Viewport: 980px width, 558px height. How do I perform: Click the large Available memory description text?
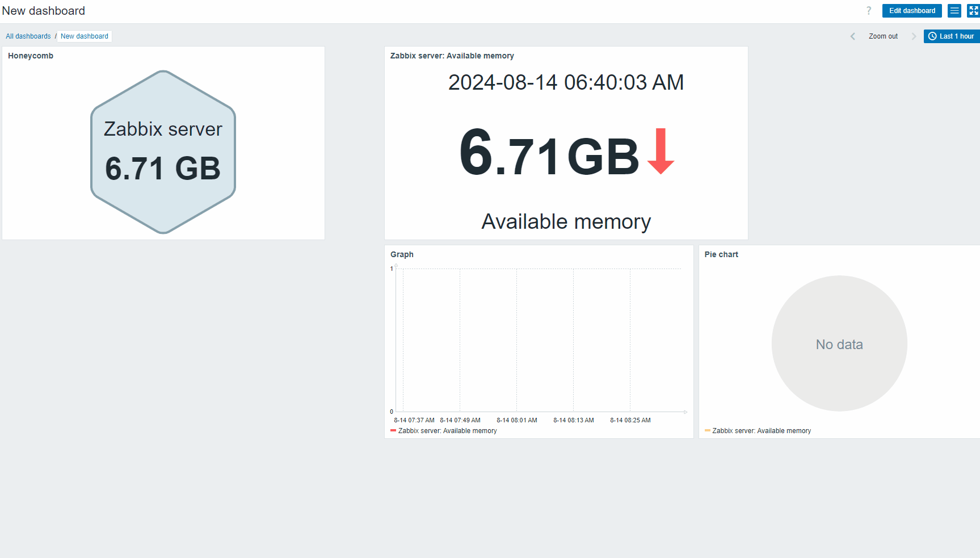566,221
